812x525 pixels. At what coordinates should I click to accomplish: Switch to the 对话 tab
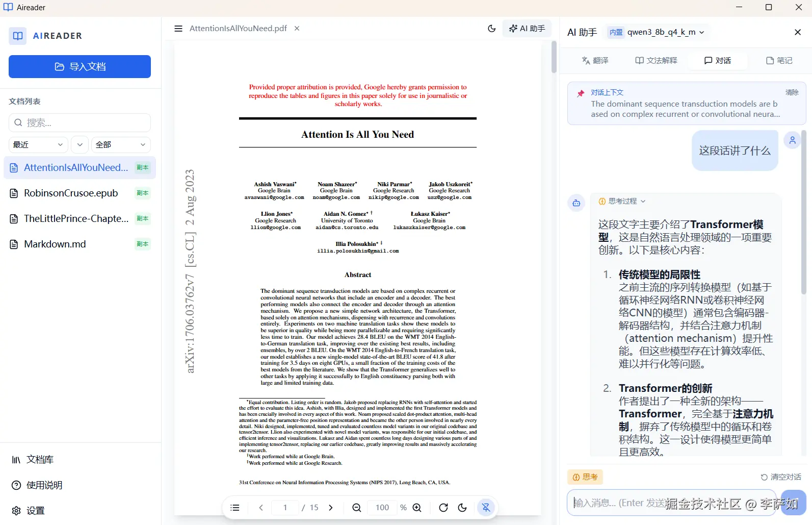pyautogui.click(x=718, y=60)
